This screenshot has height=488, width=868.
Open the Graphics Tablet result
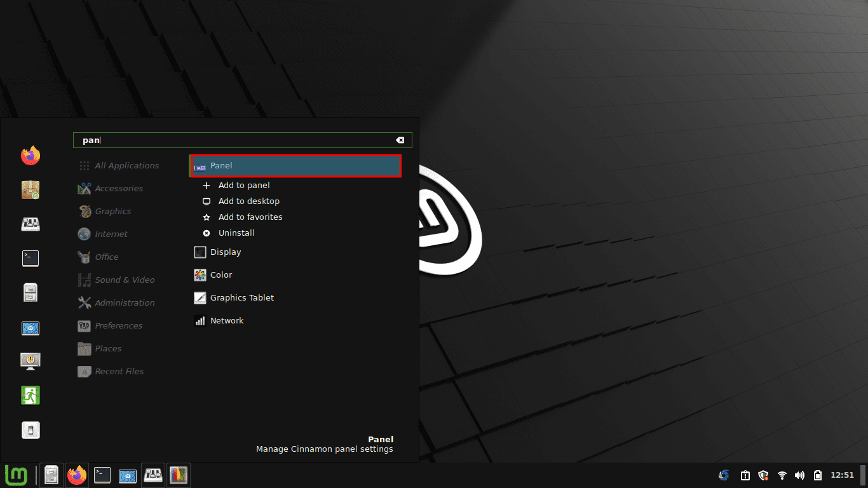tap(241, 298)
